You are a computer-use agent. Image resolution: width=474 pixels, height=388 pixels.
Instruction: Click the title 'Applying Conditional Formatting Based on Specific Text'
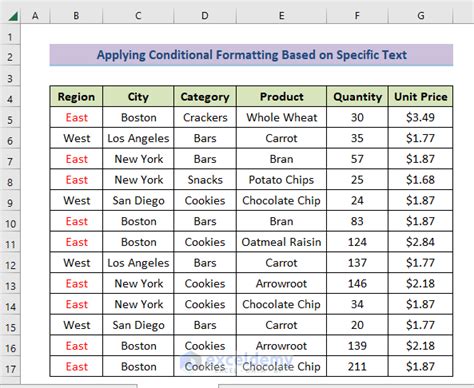click(x=252, y=55)
